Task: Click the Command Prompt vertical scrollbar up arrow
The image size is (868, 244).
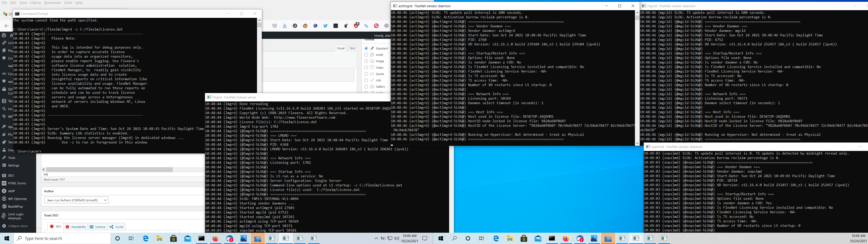Action: click(x=259, y=20)
